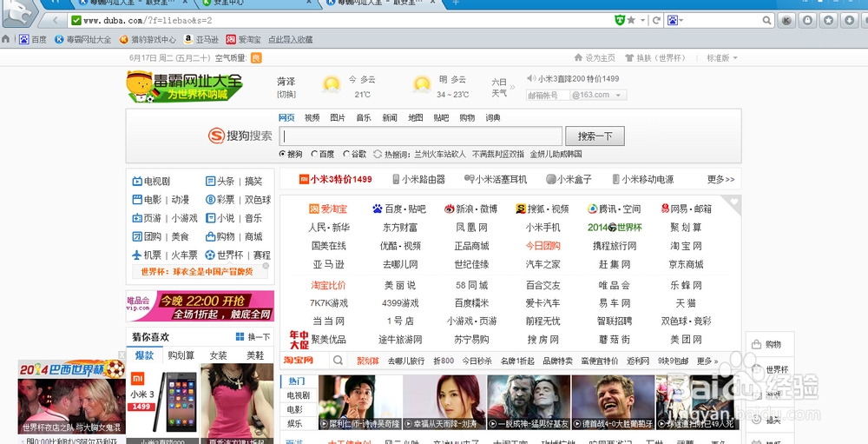
Task: Close the 世界杯 news ticker
Action: click(x=266, y=266)
